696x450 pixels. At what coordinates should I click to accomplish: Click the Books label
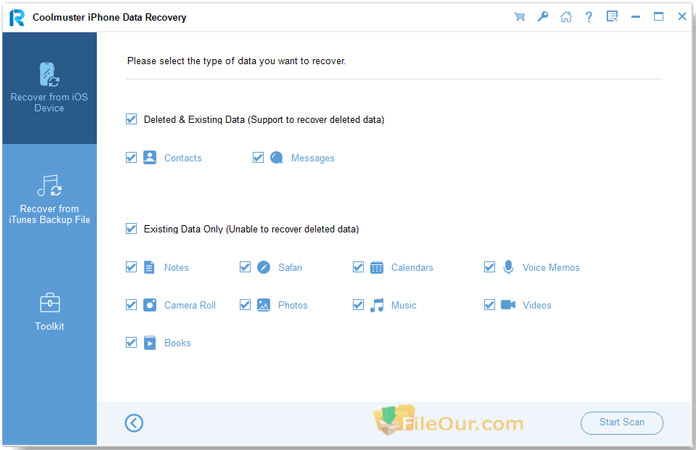(178, 343)
